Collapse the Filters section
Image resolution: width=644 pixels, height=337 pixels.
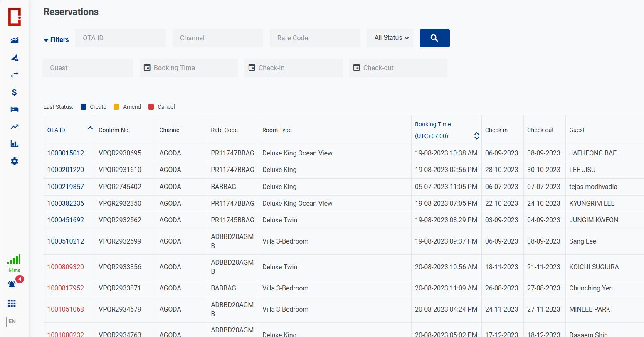point(56,40)
